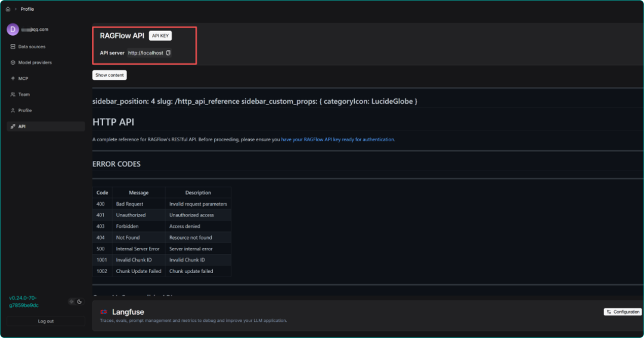
Task: Click the http://localhost server address
Action: pos(145,53)
